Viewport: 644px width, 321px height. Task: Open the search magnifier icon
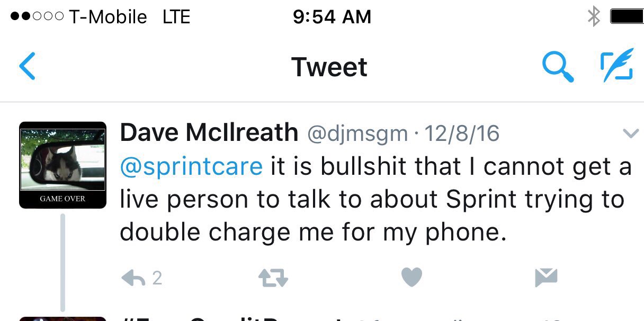point(558,67)
